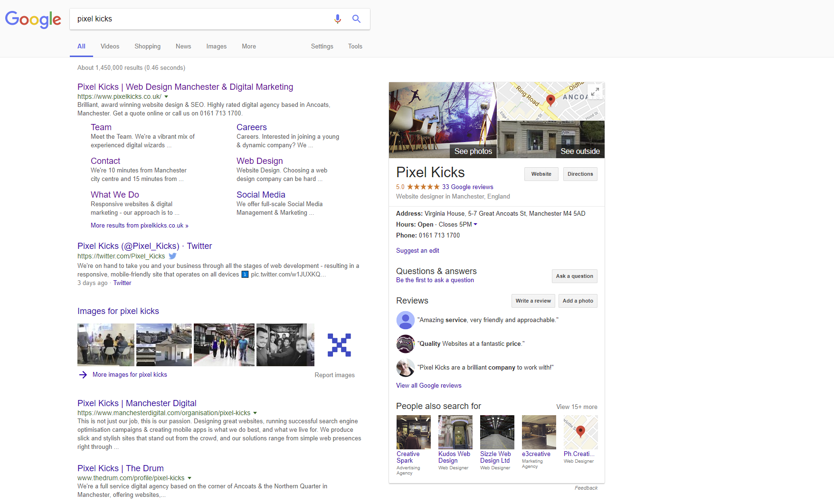Screen dimensions: 834x504
Task: Click the red map pin on the map
Action: coord(550,100)
